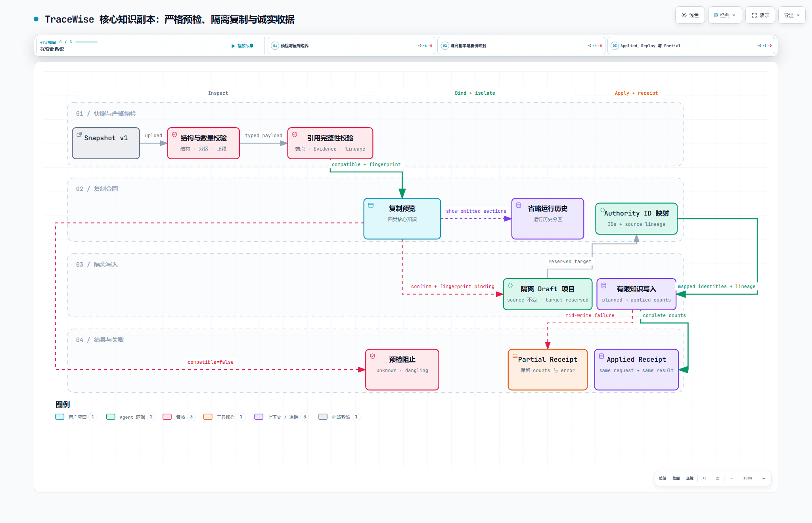The height and width of the screenshot is (523, 812).
Task: Click the Inspect column header
Action: (x=218, y=93)
